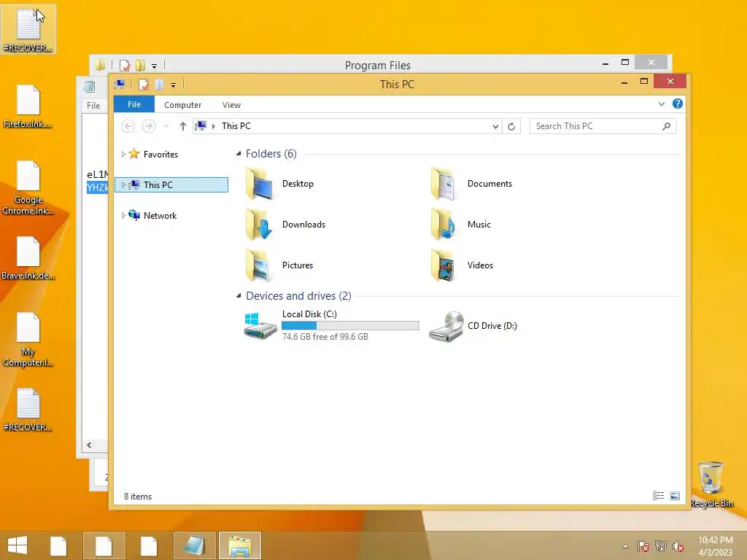Refresh the This PC view
Image resolution: width=747 pixels, height=560 pixels.
coord(511,126)
